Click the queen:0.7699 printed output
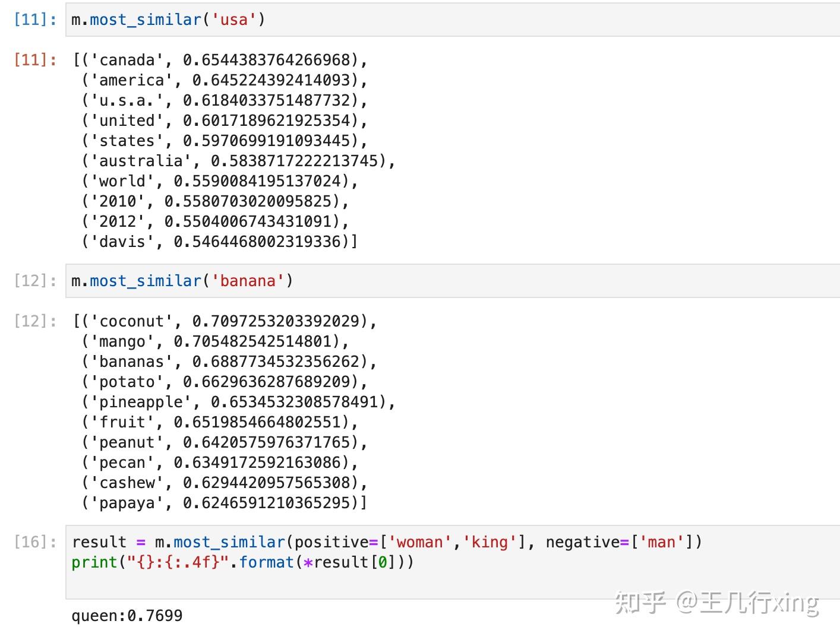Image resolution: width=840 pixels, height=640 pixels. [127, 616]
